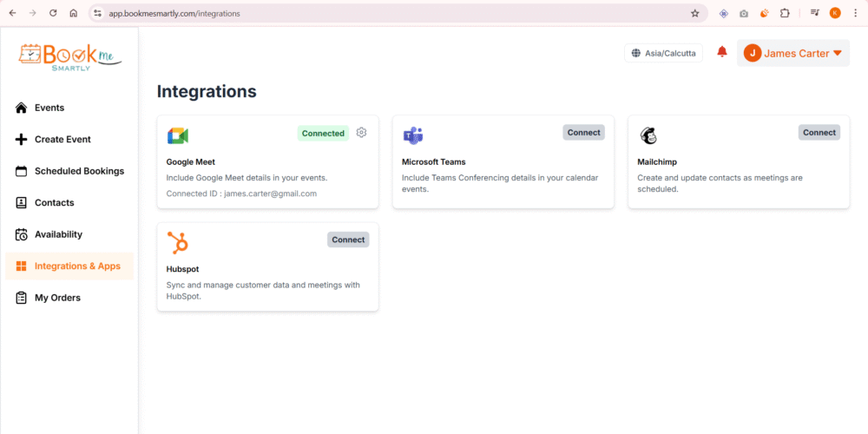868x434 pixels.
Task: Bookmark this page with star icon
Action: tap(694, 13)
